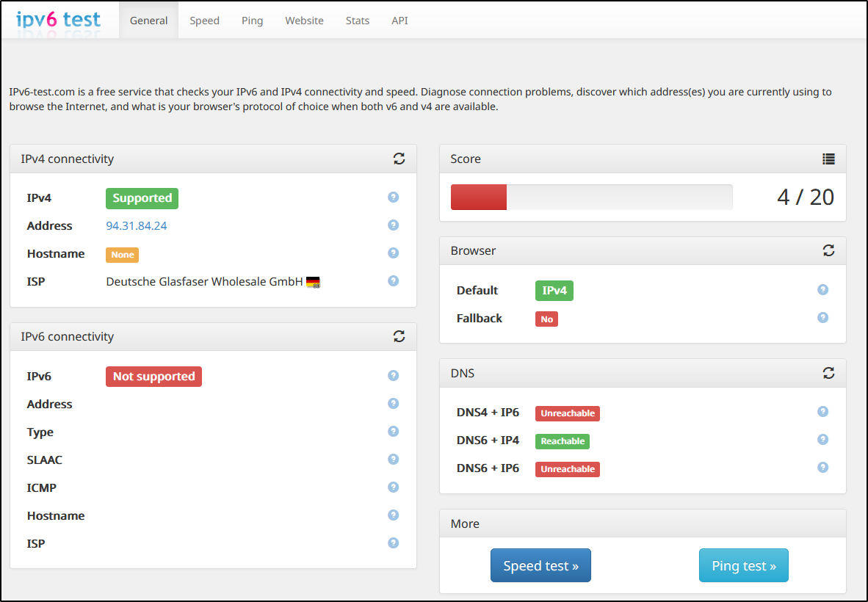
Task: Start the Speed test
Action: tap(540, 565)
